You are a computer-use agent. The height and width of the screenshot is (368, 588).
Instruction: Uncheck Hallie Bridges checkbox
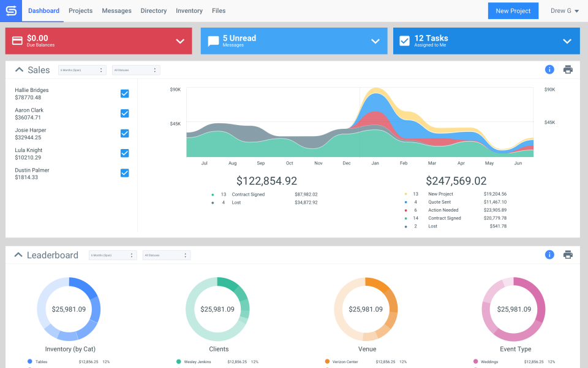124,94
